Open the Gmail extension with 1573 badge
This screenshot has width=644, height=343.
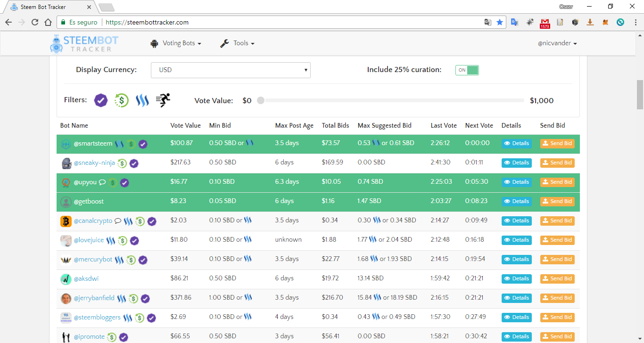tap(545, 23)
